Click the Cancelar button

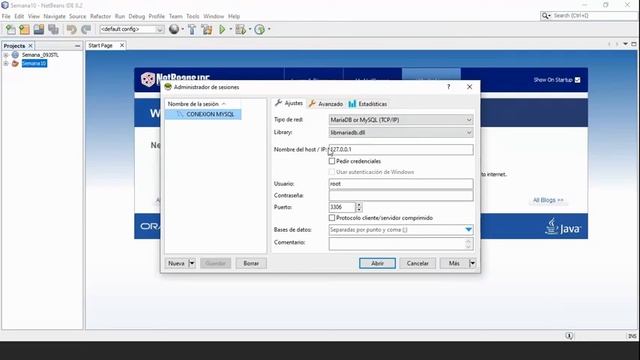pos(418,263)
